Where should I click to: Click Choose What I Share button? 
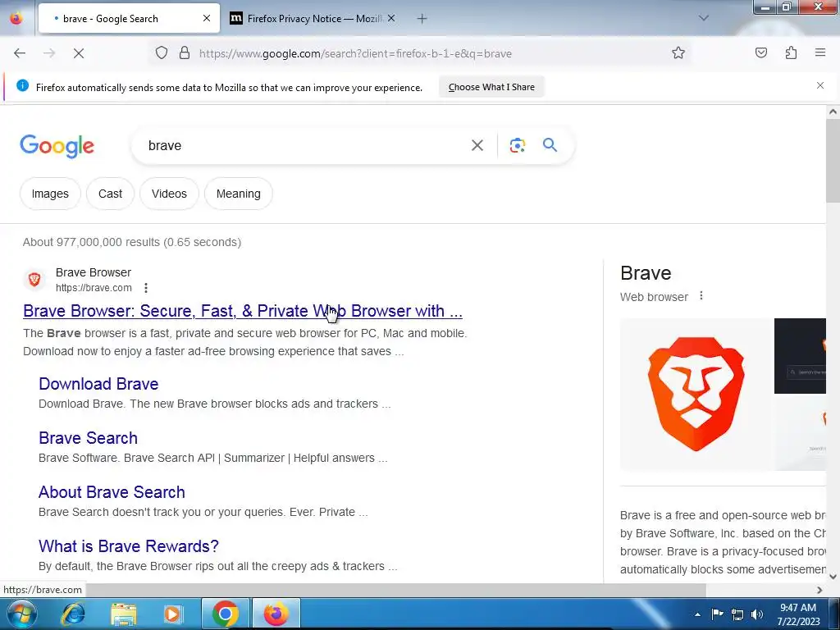tap(491, 87)
